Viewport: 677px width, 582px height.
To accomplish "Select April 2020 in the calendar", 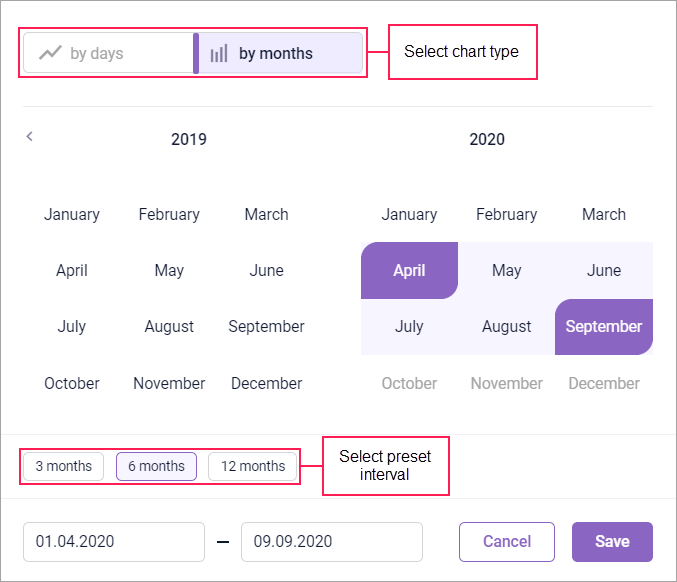I will click(x=409, y=270).
